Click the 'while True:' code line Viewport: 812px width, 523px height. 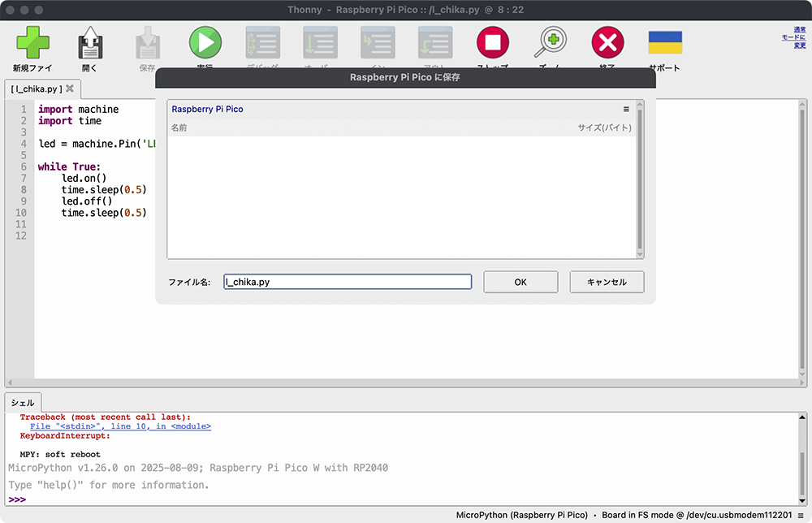pos(69,166)
